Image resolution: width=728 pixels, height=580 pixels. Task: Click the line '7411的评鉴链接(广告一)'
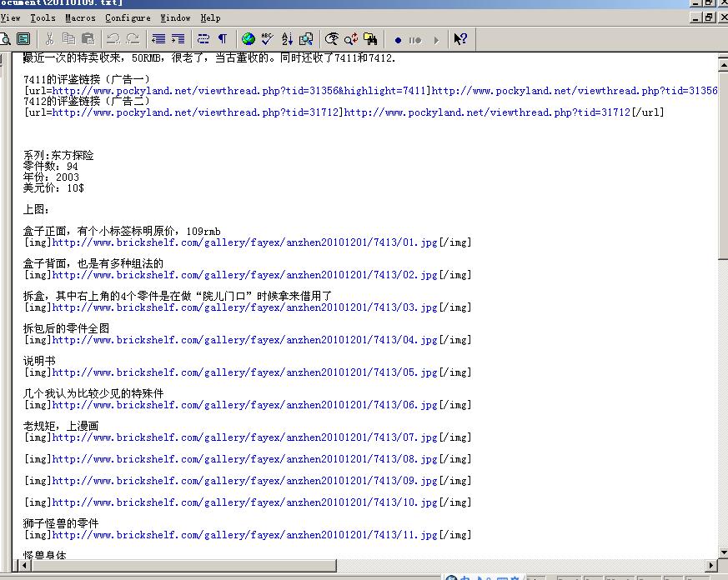pyautogui.click(x=87, y=80)
